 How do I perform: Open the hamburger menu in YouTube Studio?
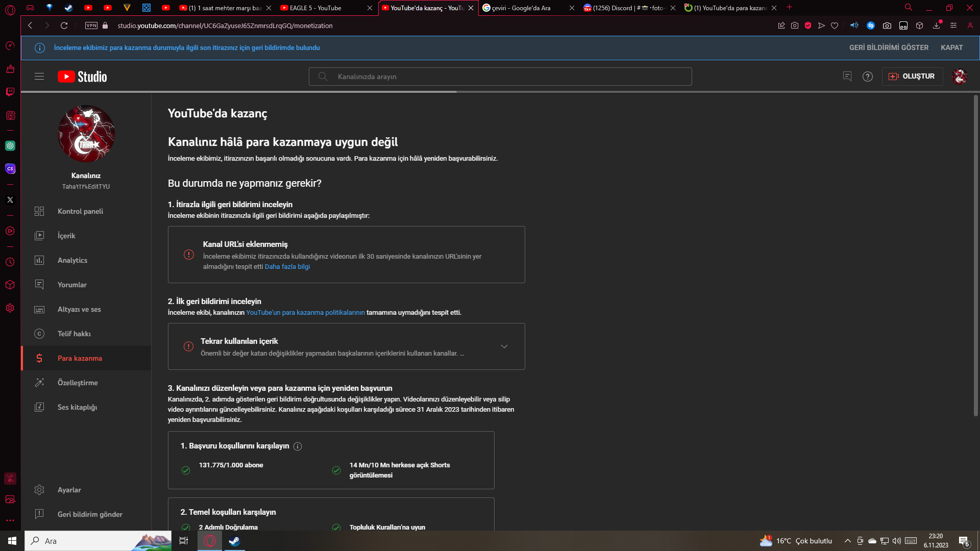coord(39,77)
